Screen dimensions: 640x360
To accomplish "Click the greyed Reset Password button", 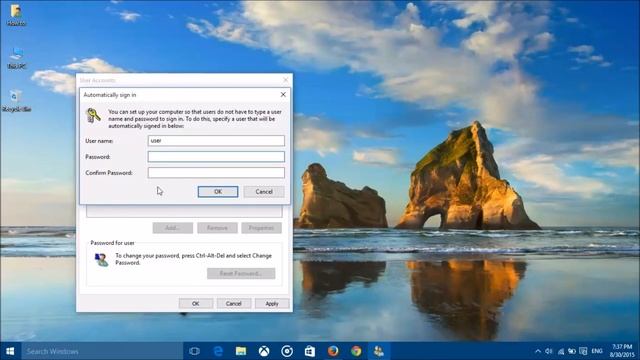I will coord(241,273).
